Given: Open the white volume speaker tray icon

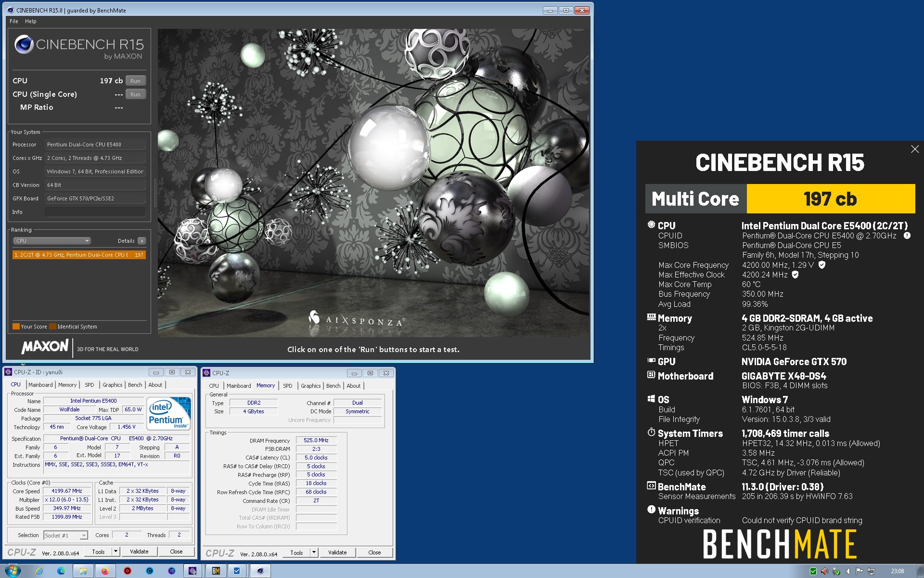Looking at the screenshot, I should (848, 571).
